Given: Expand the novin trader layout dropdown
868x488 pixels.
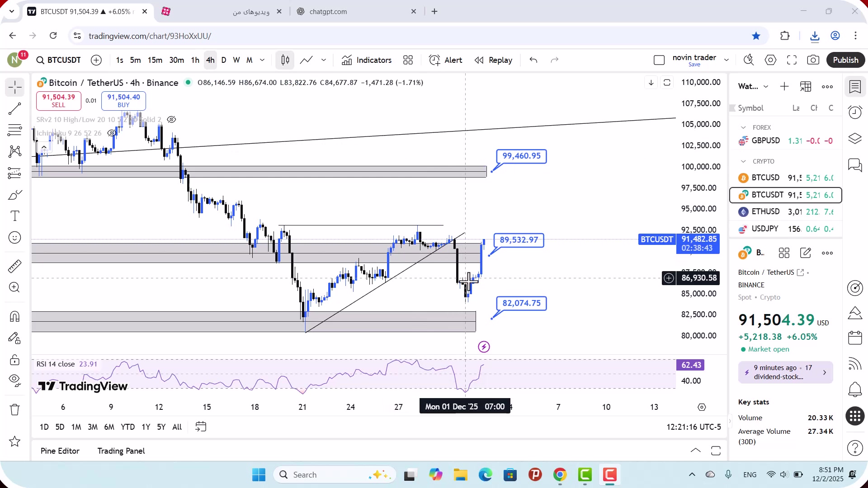Looking at the screenshot, I should 726,60.
